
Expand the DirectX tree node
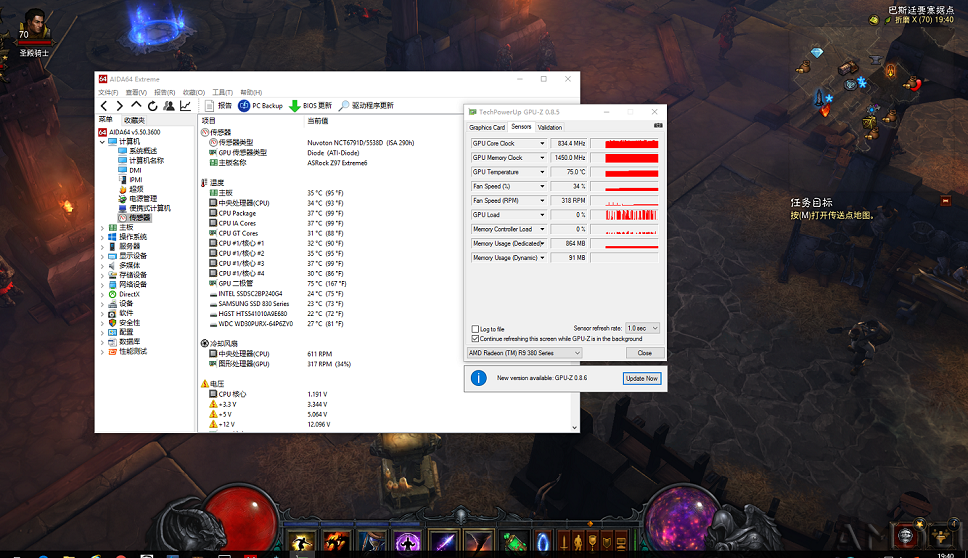[102, 294]
